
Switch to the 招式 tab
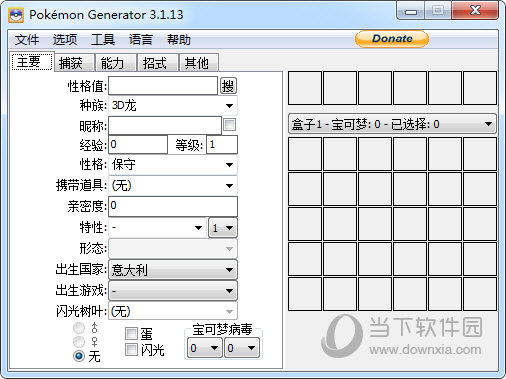158,63
